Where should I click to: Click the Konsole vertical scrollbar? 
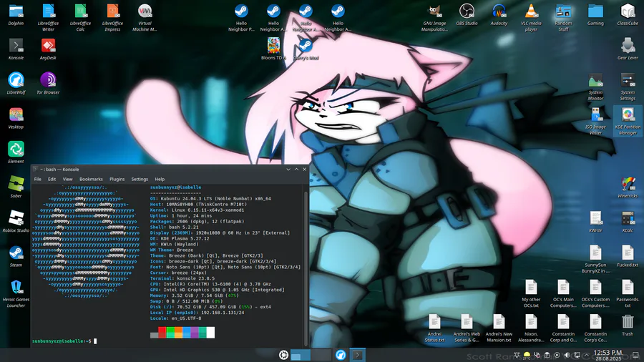(306, 269)
